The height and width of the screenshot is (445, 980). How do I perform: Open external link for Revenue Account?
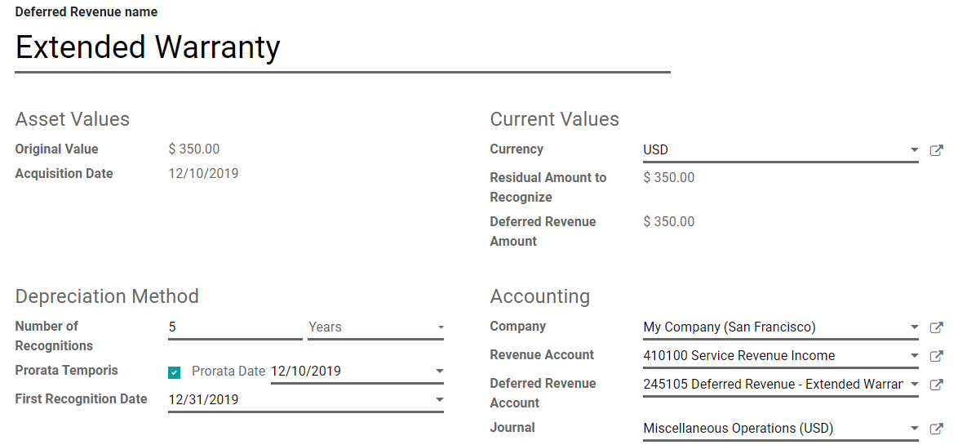point(937,356)
